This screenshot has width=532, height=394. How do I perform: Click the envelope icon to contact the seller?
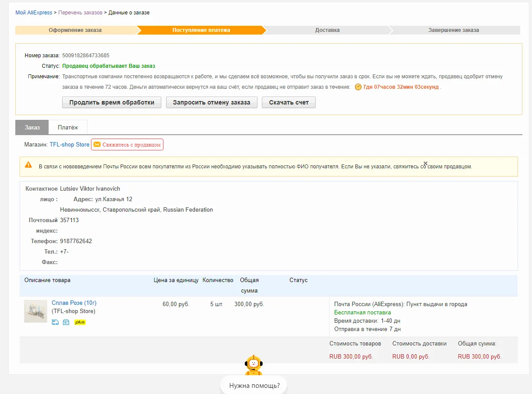pyautogui.click(x=97, y=144)
